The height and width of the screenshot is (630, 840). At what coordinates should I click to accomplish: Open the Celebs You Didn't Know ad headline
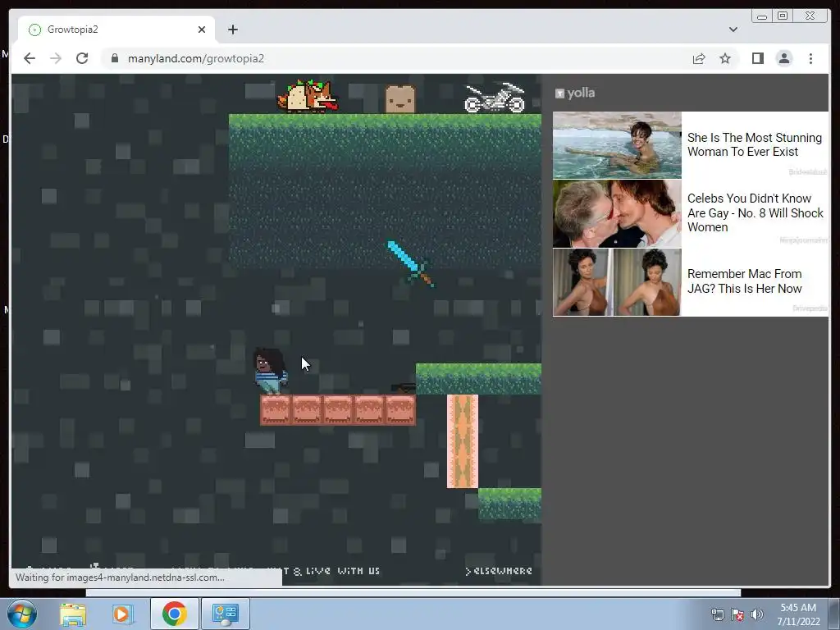[756, 212]
